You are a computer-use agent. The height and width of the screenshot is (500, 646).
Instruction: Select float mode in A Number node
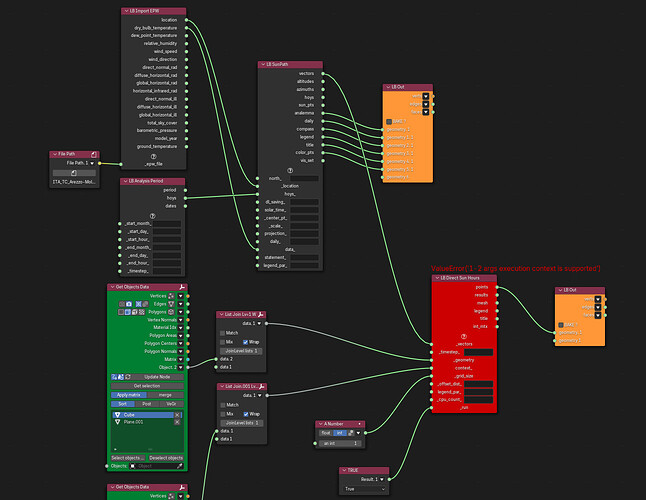326,433
